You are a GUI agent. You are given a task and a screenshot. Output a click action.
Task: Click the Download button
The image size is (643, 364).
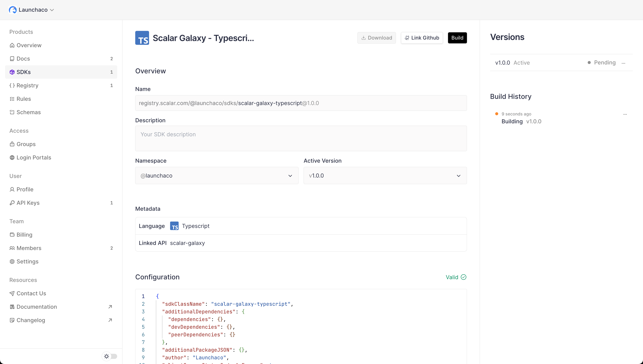coord(377,38)
